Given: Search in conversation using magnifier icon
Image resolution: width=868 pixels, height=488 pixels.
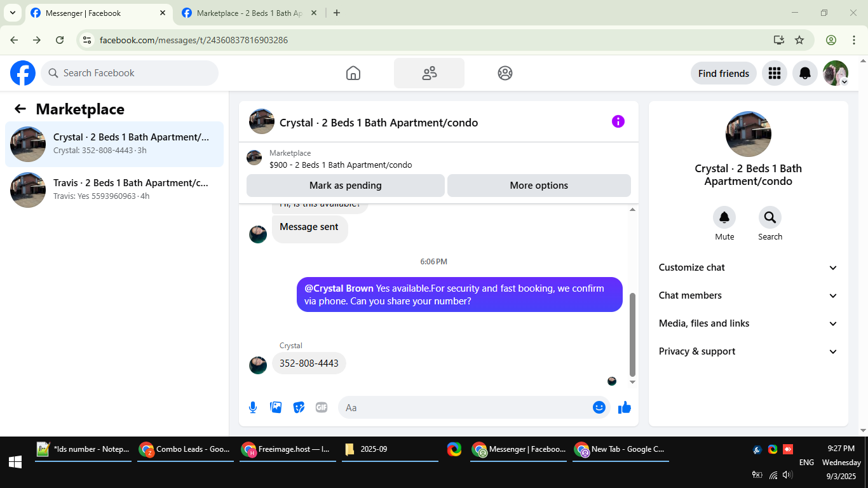Looking at the screenshot, I should pos(770,218).
